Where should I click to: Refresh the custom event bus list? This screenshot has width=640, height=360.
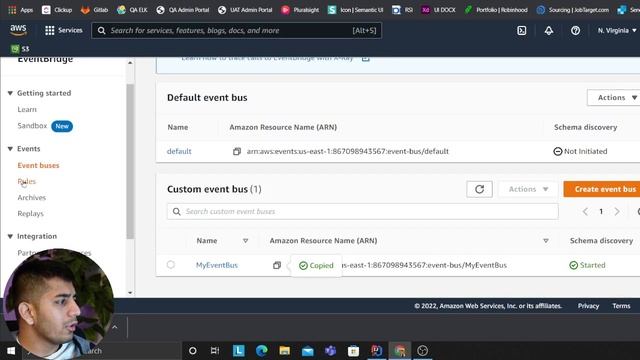click(479, 189)
